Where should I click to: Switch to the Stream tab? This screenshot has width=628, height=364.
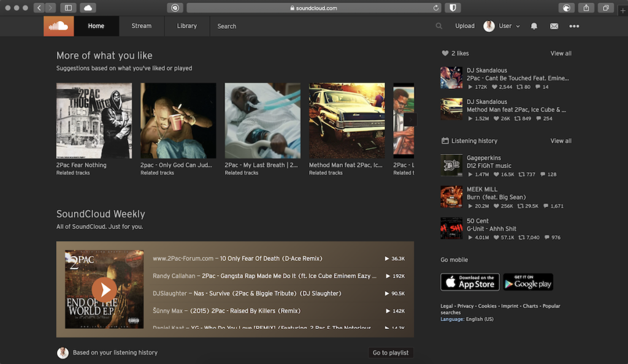141,26
